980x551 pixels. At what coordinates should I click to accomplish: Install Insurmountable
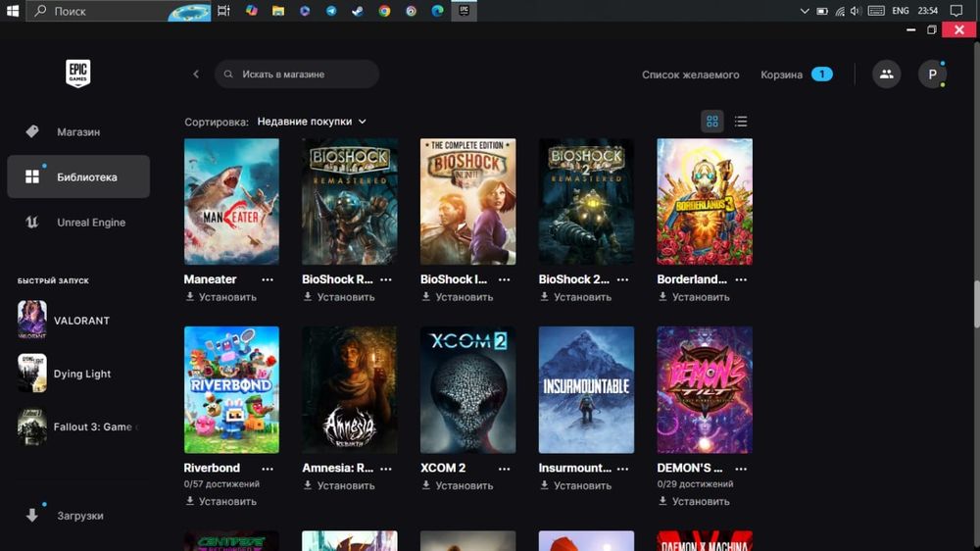tap(575, 485)
